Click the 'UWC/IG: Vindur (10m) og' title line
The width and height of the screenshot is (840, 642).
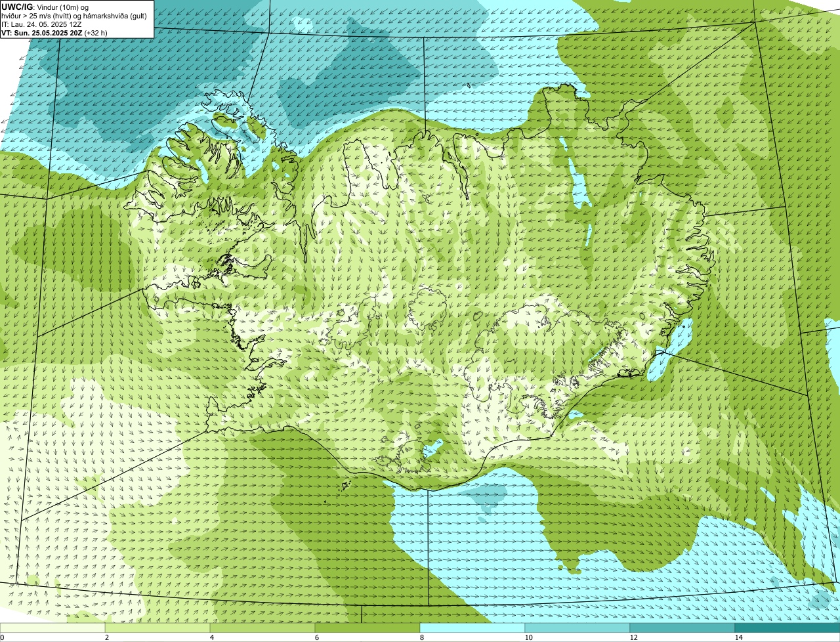45,7
